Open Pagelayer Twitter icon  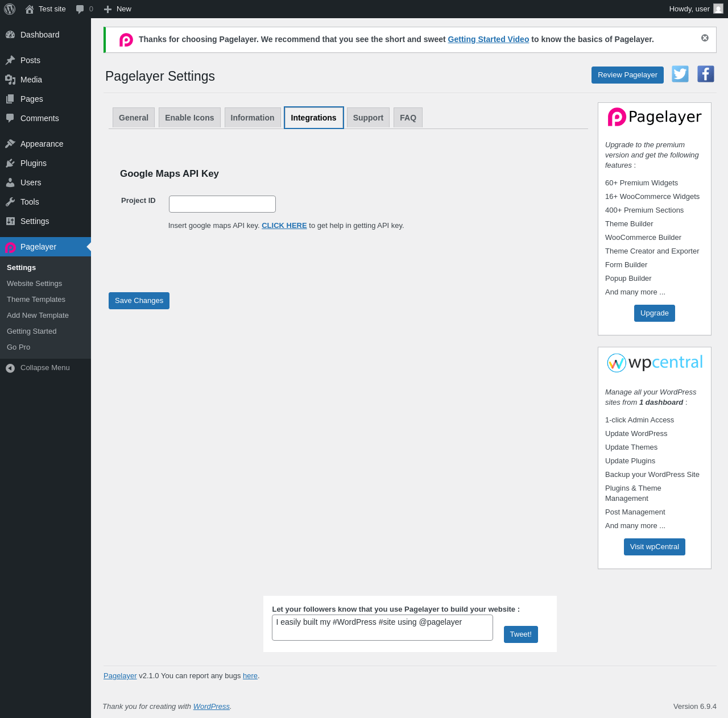tap(680, 74)
